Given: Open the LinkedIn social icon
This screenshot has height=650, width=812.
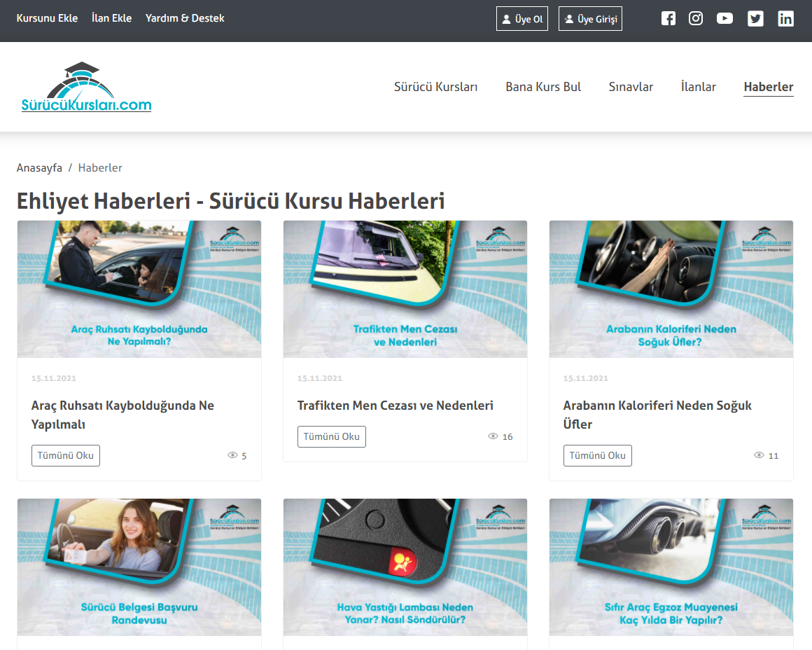Looking at the screenshot, I should coord(785,19).
